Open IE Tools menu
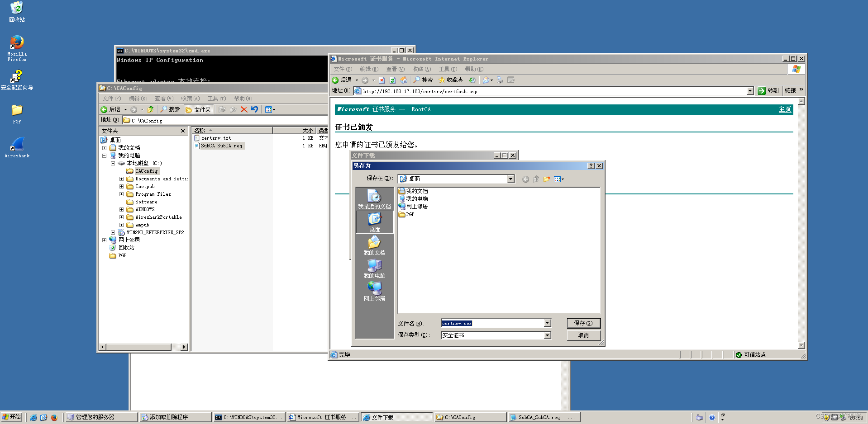The height and width of the screenshot is (424, 868). pos(448,69)
